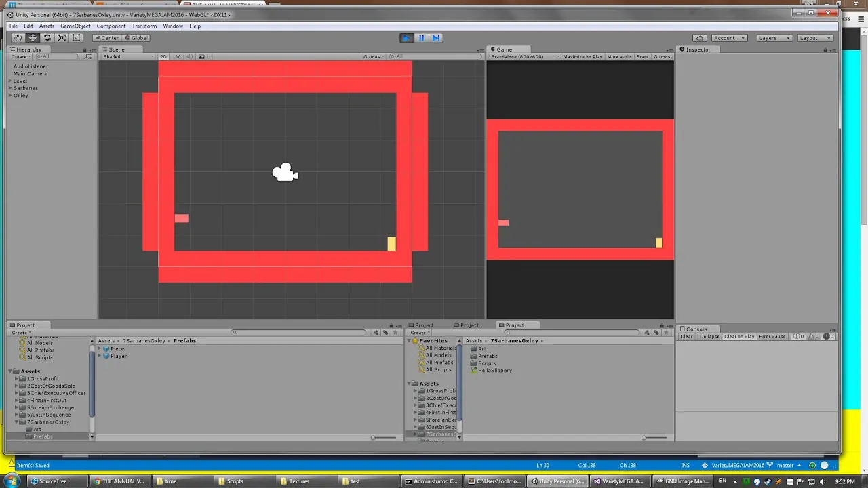Viewport: 868px width, 488px height.
Task: Select the Rotate tool in the toolbar
Action: point(47,38)
